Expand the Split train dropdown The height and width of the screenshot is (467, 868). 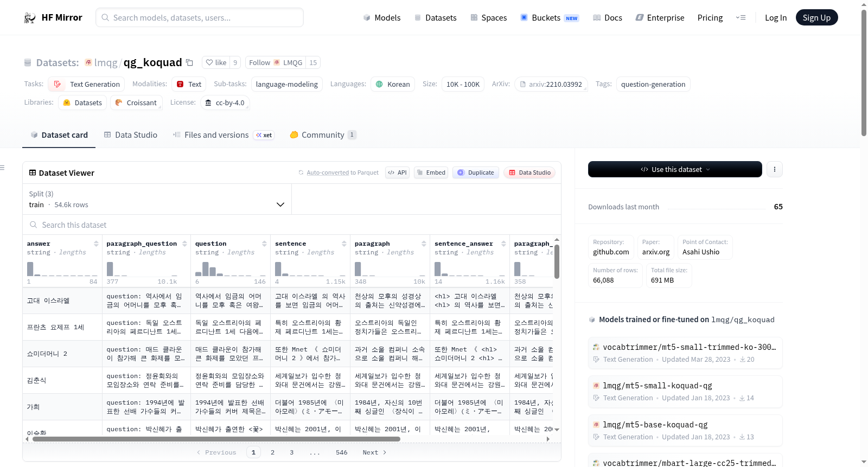[x=157, y=199]
